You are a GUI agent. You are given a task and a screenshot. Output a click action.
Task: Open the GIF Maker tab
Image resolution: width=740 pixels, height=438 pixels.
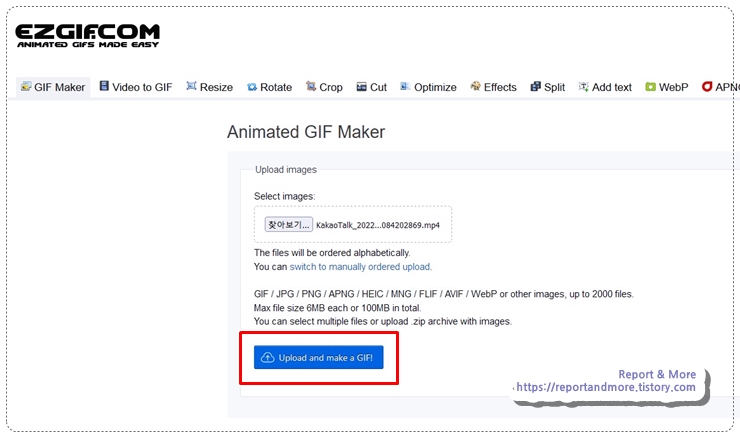53,87
